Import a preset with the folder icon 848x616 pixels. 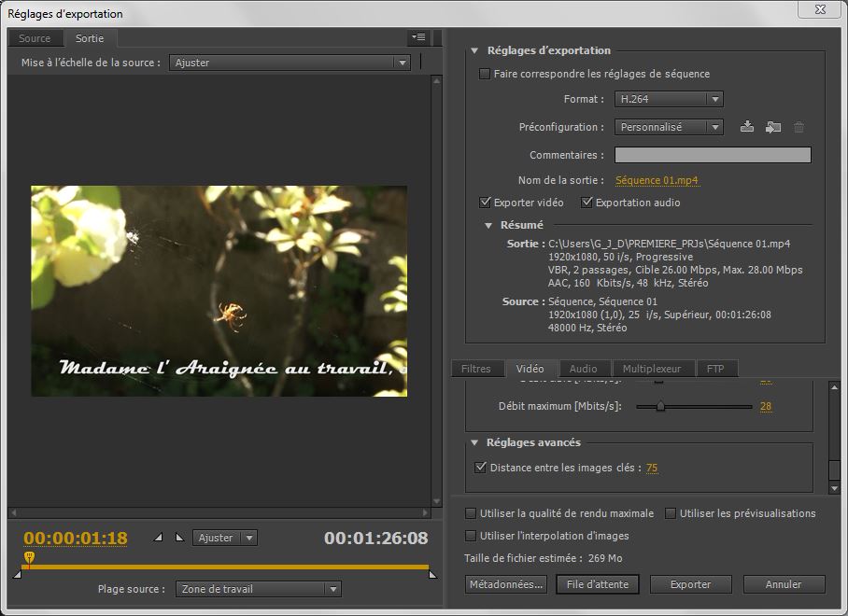[x=773, y=127]
